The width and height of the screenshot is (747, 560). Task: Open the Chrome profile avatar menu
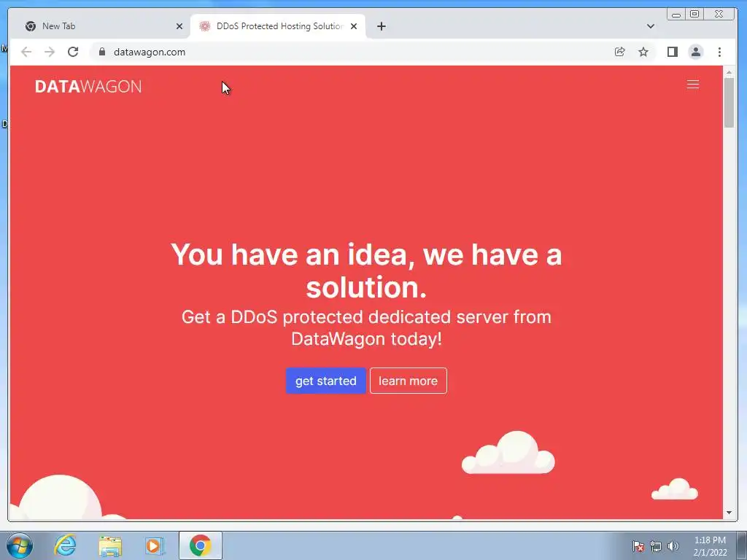[695, 52]
